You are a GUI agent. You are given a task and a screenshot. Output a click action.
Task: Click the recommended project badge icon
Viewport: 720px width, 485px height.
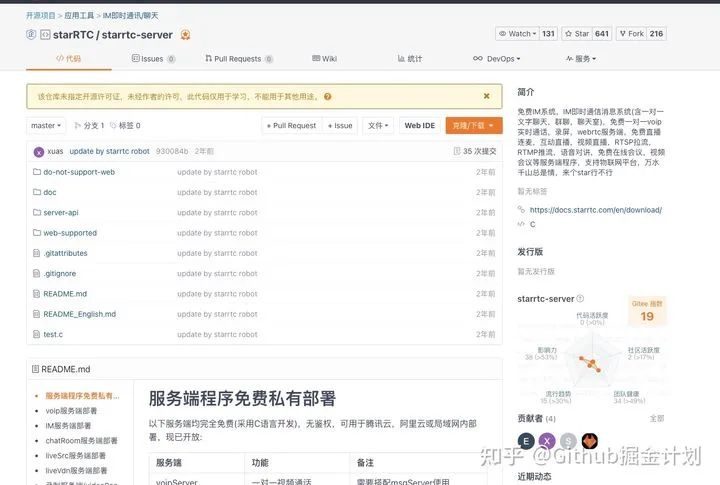(x=186, y=34)
